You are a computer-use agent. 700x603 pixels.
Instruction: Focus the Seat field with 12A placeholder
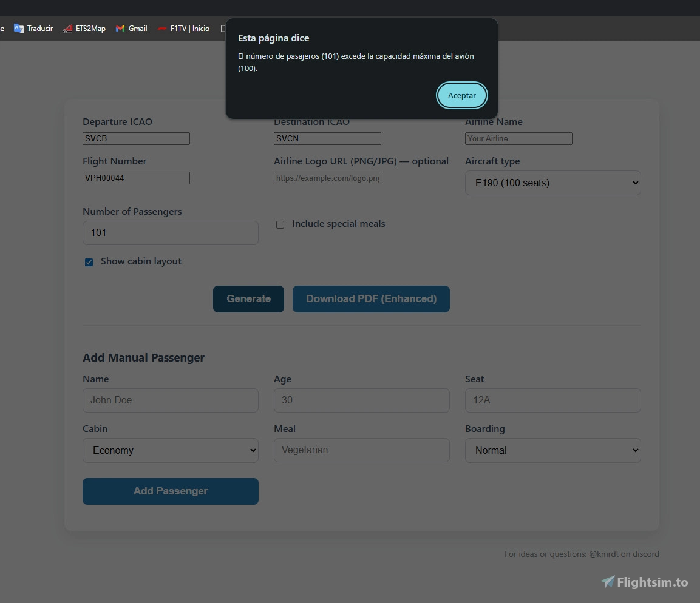tap(552, 400)
